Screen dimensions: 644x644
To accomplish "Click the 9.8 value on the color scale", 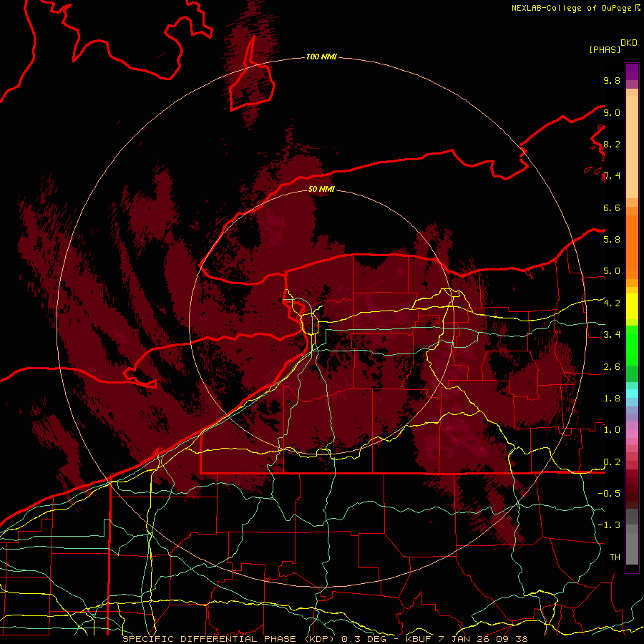I will pos(612,80).
